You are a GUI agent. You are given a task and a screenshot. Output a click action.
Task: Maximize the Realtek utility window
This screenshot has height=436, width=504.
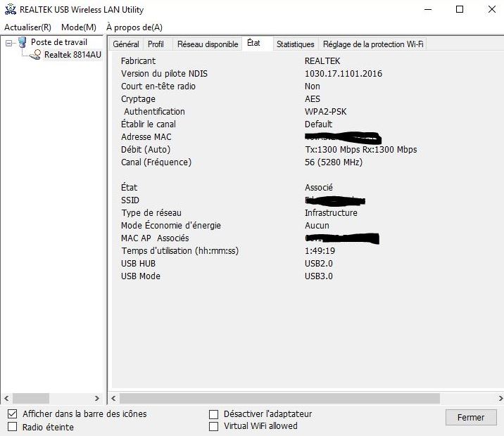(x=460, y=9)
